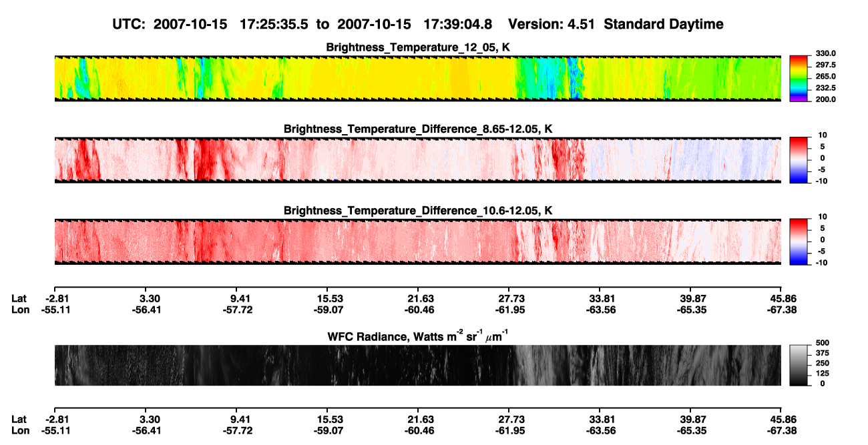Click the 250 tick on WFC colorbar

[x=822, y=363]
